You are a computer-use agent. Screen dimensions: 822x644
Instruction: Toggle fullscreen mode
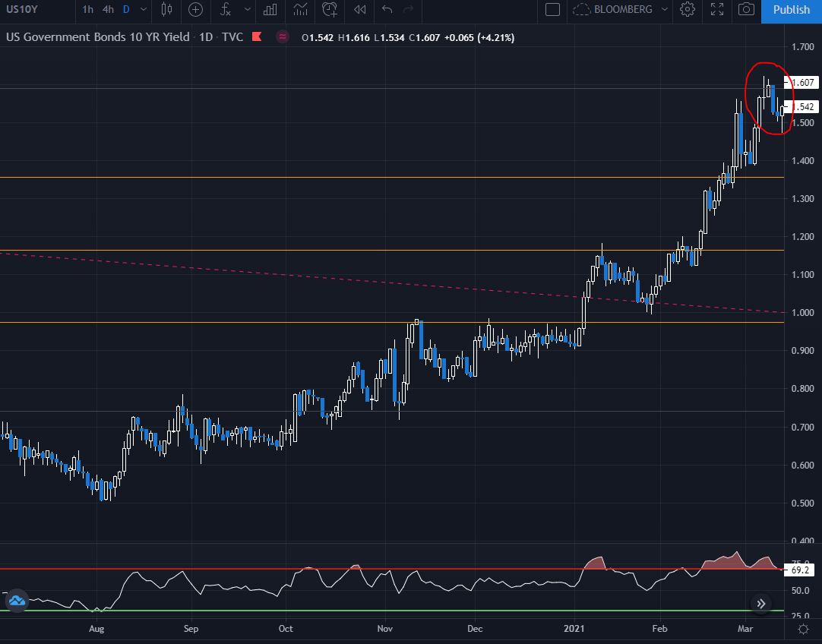pos(717,9)
